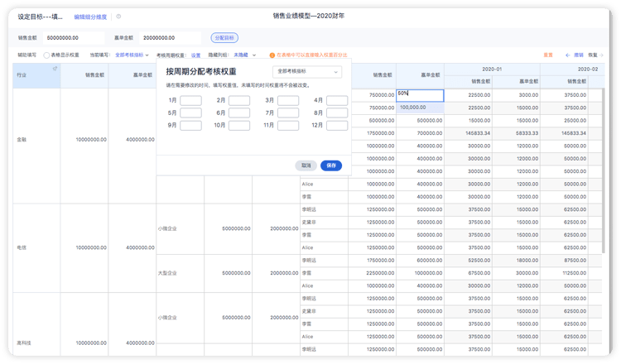Image resolution: width=621 pixels, height=364 pixels.
Task: Open the indicator combo box in weight dialog
Action: coord(307,72)
